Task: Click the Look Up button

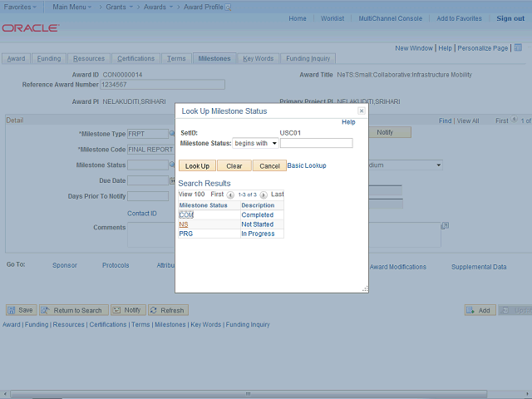Action: 197,166
